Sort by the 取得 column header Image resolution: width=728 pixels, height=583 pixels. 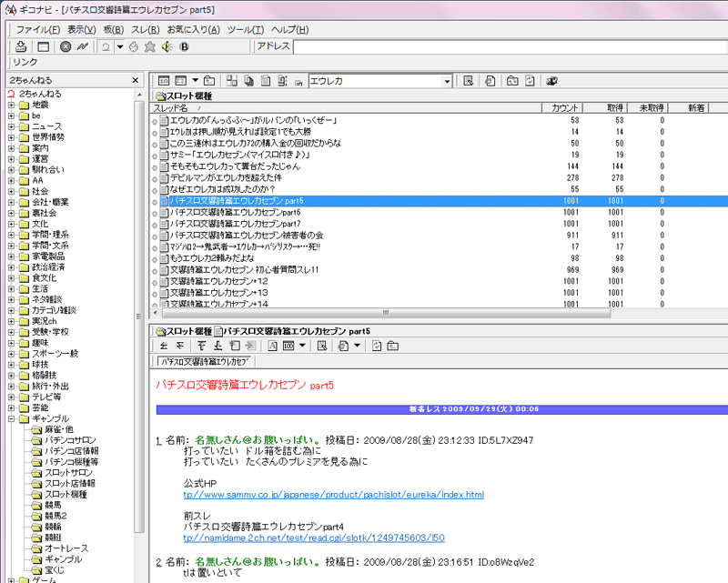click(x=605, y=108)
